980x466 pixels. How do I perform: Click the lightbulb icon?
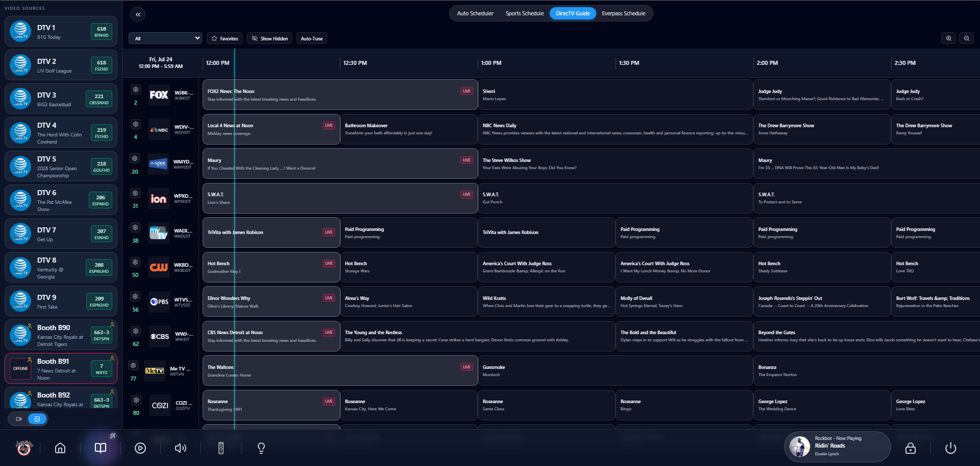pyautogui.click(x=261, y=448)
